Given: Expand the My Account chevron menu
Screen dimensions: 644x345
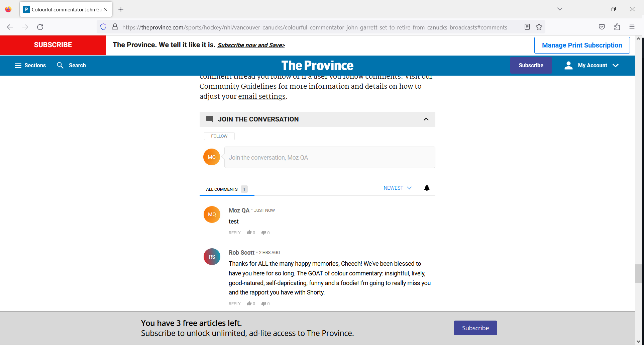Looking at the screenshot, I should point(616,66).
